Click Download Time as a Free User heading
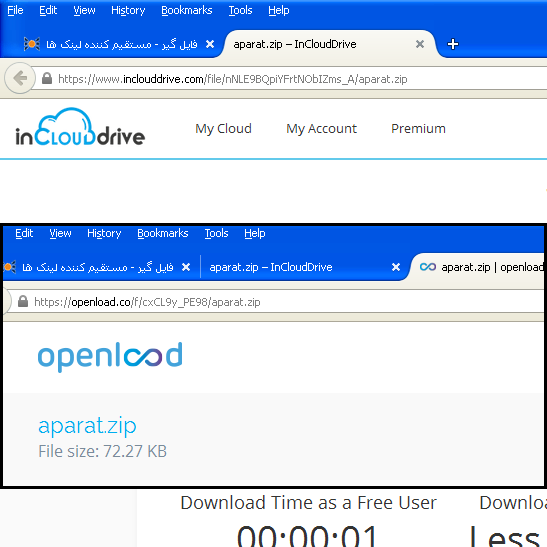This screenshot has height=547, width=547. click(x=308, y=503)
